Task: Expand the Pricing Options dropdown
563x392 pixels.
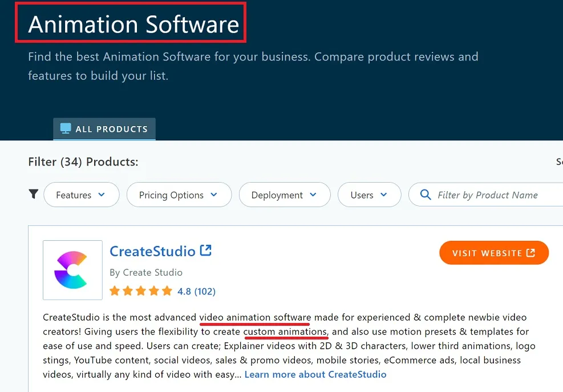Action: coord(179,195)
